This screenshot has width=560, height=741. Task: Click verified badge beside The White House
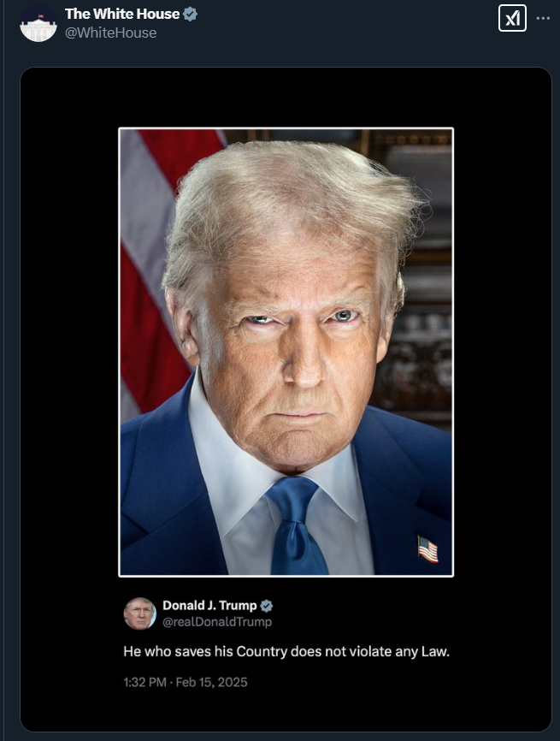tap(190, 15)
